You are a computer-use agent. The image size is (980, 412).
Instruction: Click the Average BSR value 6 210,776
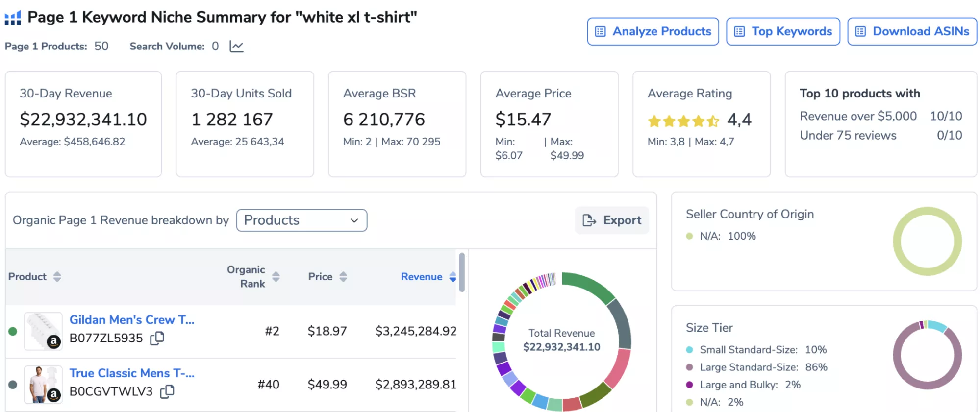[384, 120]
